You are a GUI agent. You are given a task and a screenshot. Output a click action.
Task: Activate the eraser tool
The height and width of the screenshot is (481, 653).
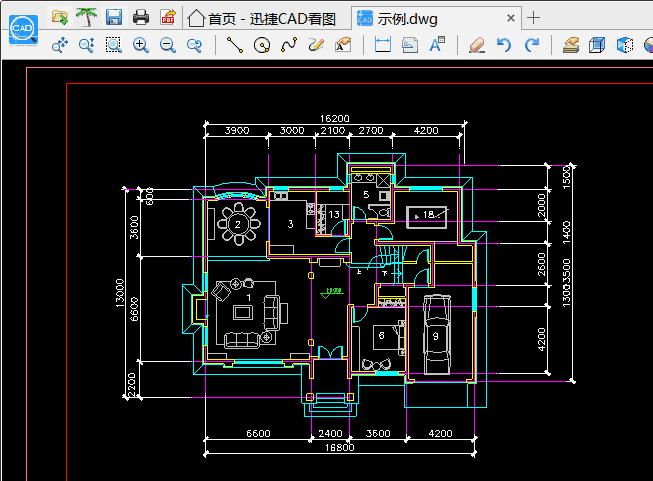point(476,45)
